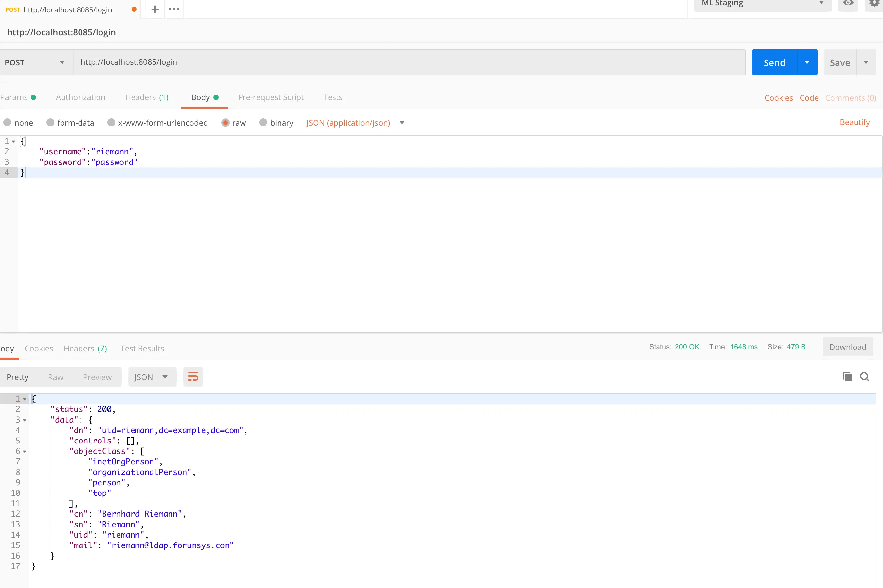Open the manage environments gear icon

pyautogui.click(x=874, y=3)
